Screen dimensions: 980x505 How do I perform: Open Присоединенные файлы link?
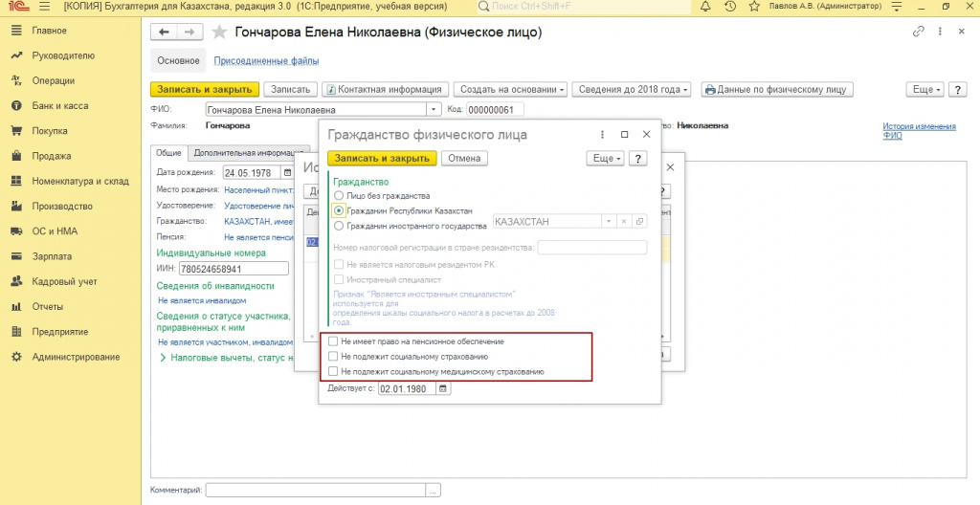pyautogui.click(x=266, y=60)
